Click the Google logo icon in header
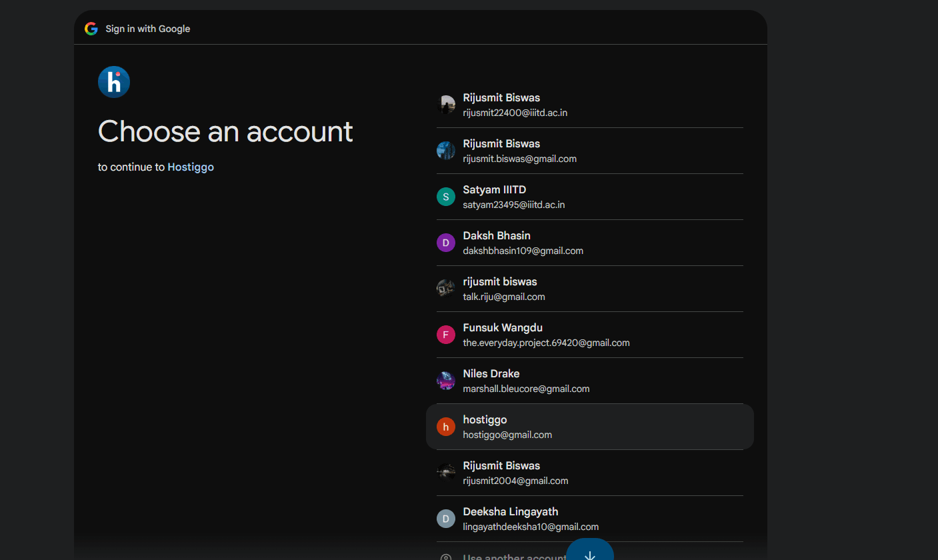 91,29
